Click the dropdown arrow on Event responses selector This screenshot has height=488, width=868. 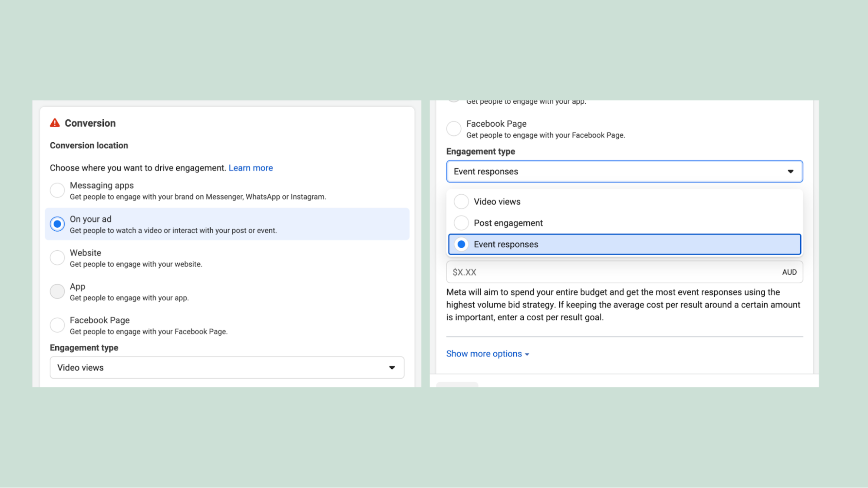click(x=790, y=171)
